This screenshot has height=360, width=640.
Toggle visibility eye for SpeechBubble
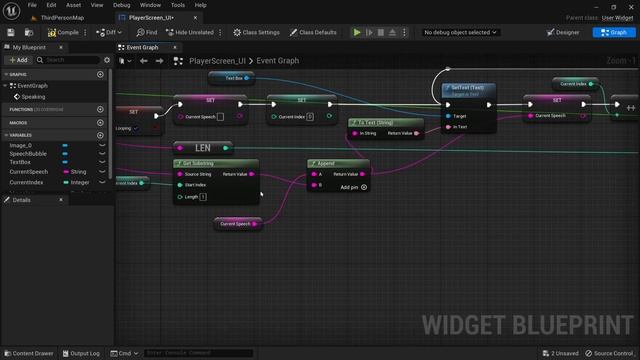click(x=102, y=153)
